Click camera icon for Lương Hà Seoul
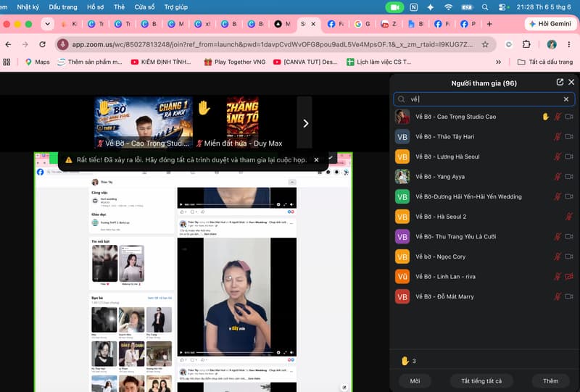 coord(569,157)
